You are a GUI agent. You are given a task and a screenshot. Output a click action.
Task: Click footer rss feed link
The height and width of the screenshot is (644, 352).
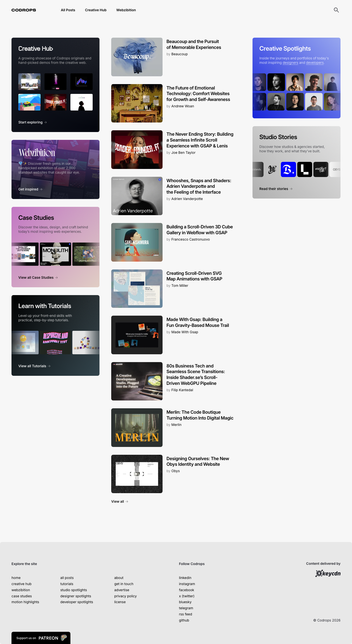click(x=186, y=614)
